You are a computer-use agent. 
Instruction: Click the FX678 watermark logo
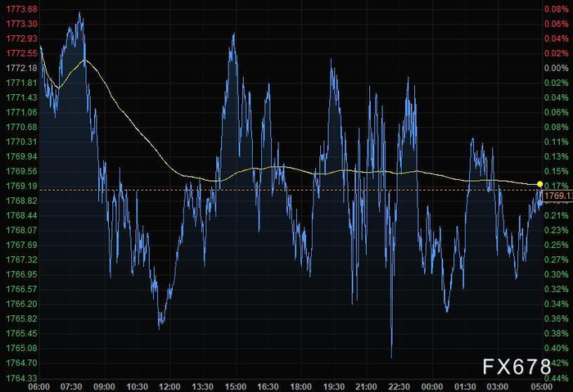tap(517, 367)
